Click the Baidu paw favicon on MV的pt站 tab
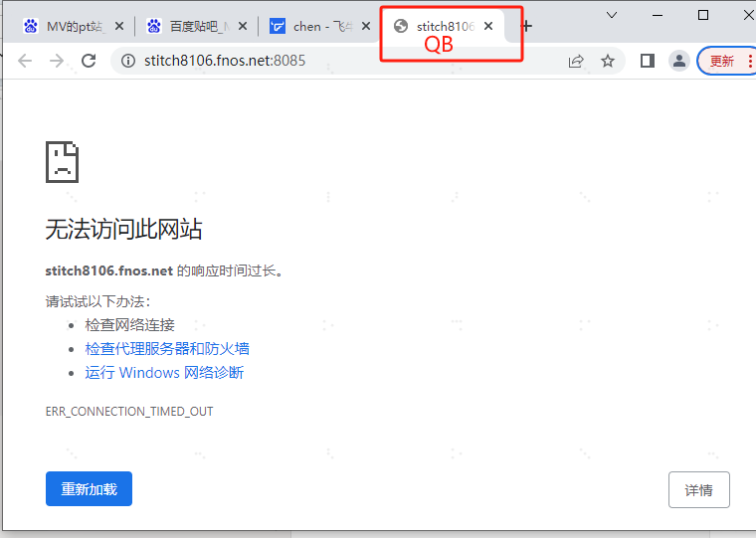 point(31,26)
